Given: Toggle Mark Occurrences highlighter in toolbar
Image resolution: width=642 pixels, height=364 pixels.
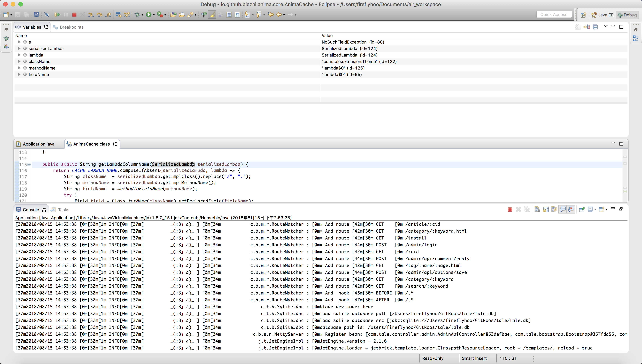Looking at the screenshot, I should pyautogui.click(x=212, y=15).
